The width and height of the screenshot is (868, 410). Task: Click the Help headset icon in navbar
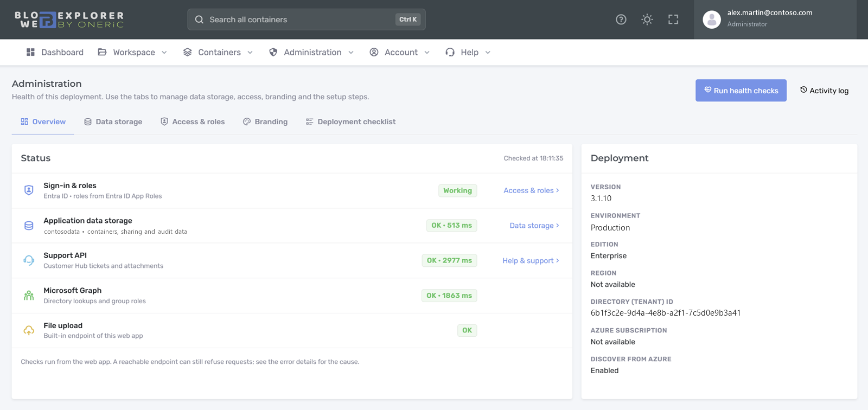450,52
